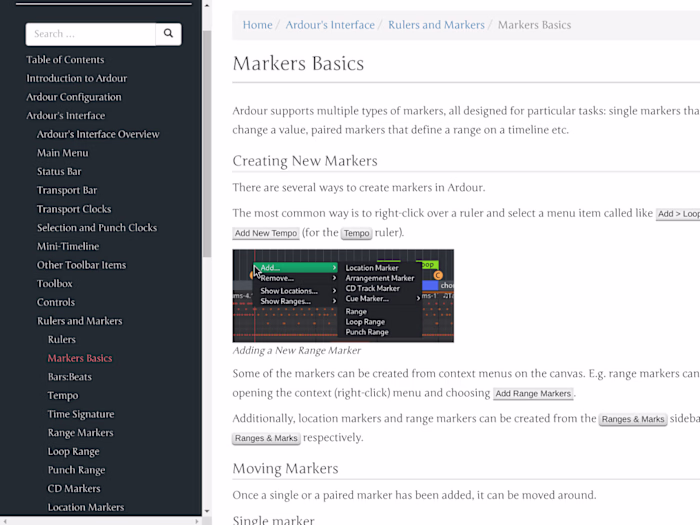This screenshot has height=525, width=700.
Task: Click the Add... submenu arrow in screenshot
Action: click(x=334, y=267)
